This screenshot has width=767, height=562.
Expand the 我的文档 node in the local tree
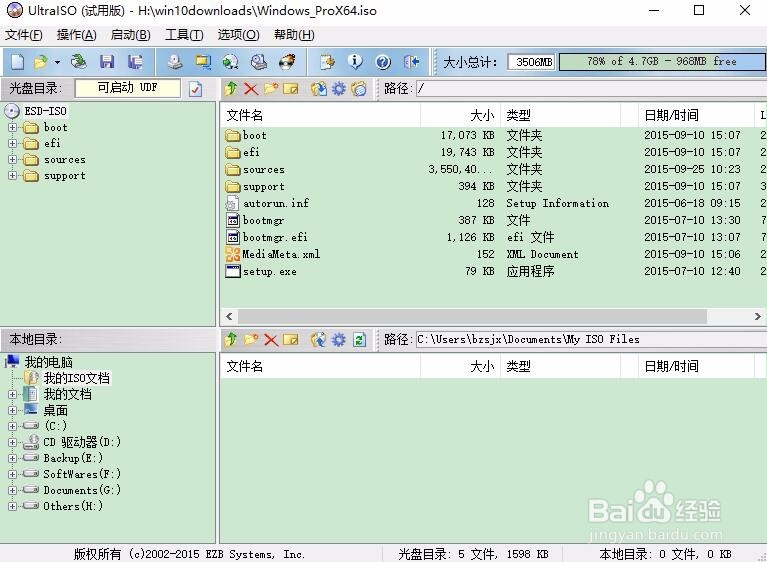tap(13, 394)
